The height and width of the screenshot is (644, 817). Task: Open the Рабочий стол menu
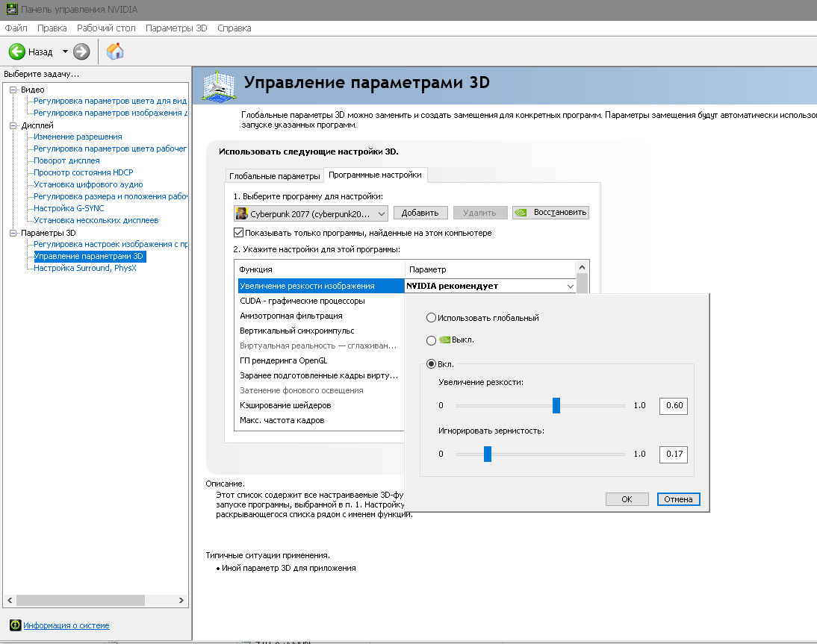coord(106,28)
